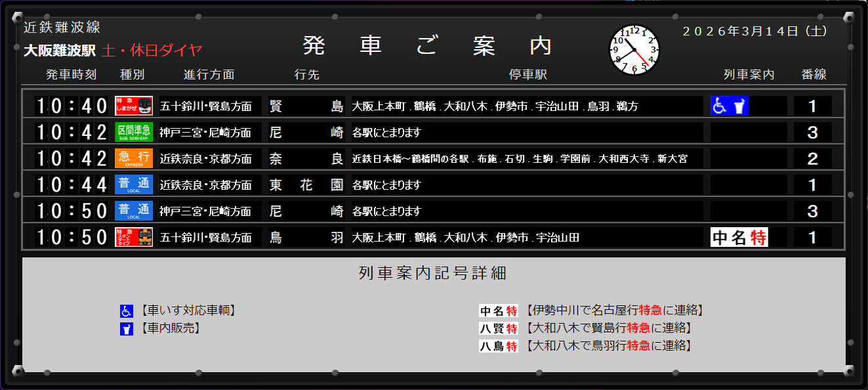Click the 八賢特 legend badge
868x390 pixels.
pos(499,328)
